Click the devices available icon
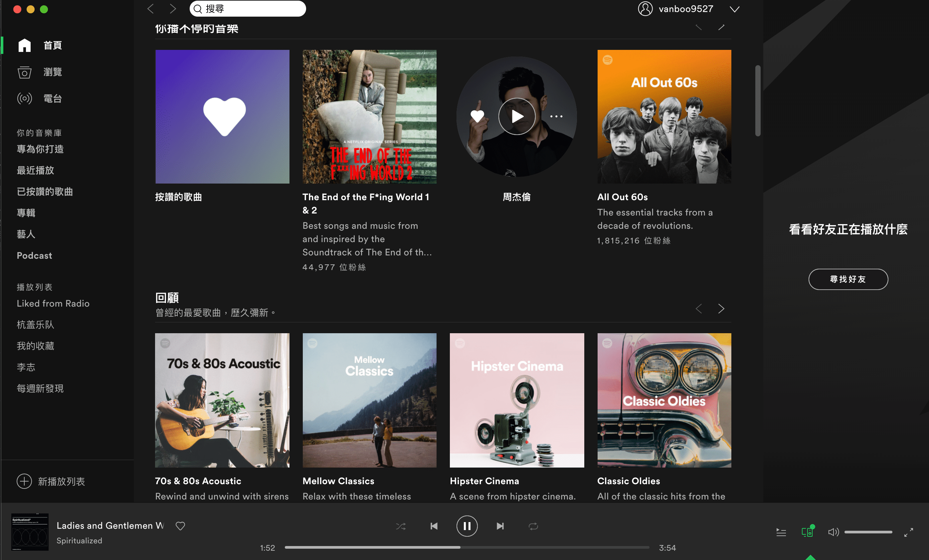The image size is (929, 560). coord(807,531)
